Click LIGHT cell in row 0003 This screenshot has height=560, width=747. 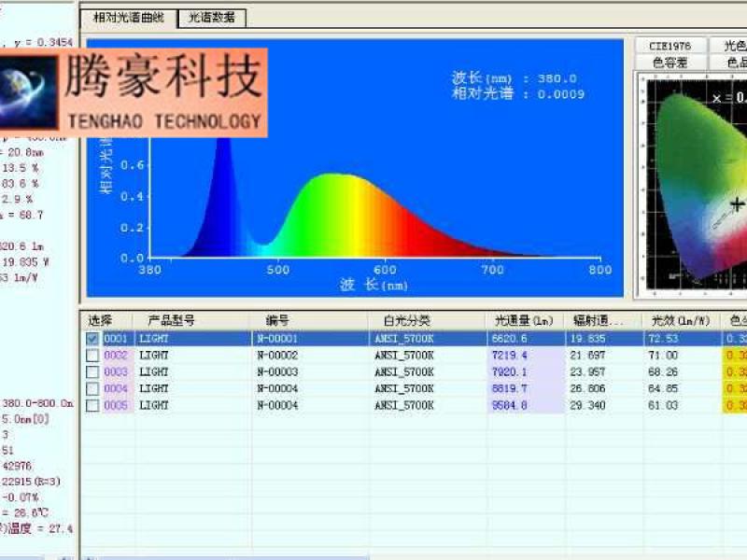154,371
